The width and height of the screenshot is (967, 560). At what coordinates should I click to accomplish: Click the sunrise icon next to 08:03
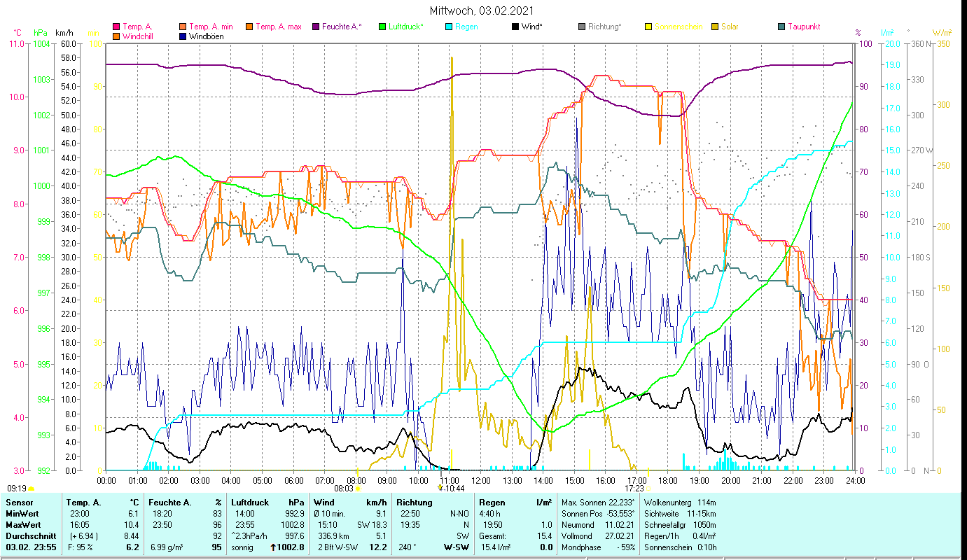(357, 489)
